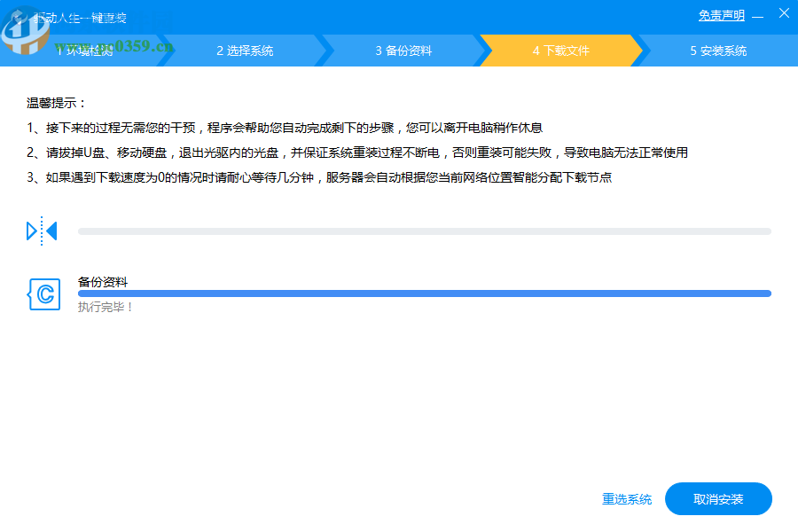Click 重选系统 to reselect system
The height and width of the screenshot is (532, 798).
[627, 499]
